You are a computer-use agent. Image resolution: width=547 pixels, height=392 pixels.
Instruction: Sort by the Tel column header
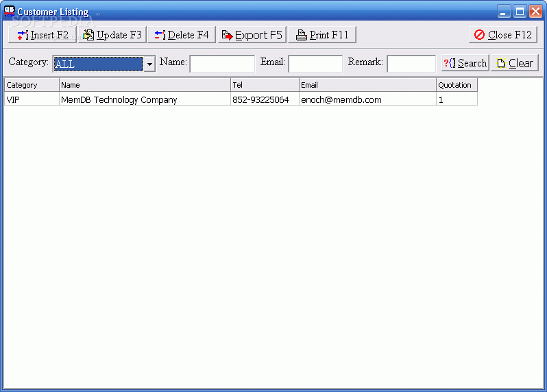(x=265, y=85)
